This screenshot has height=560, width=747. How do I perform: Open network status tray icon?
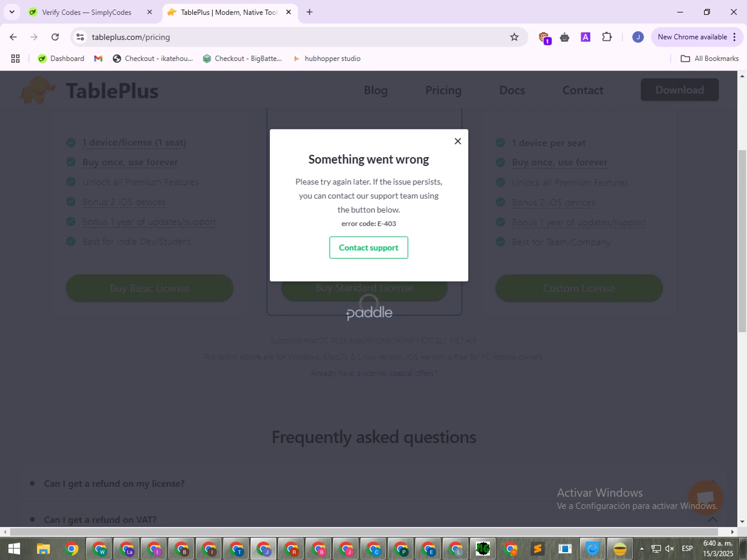point(656,549)
